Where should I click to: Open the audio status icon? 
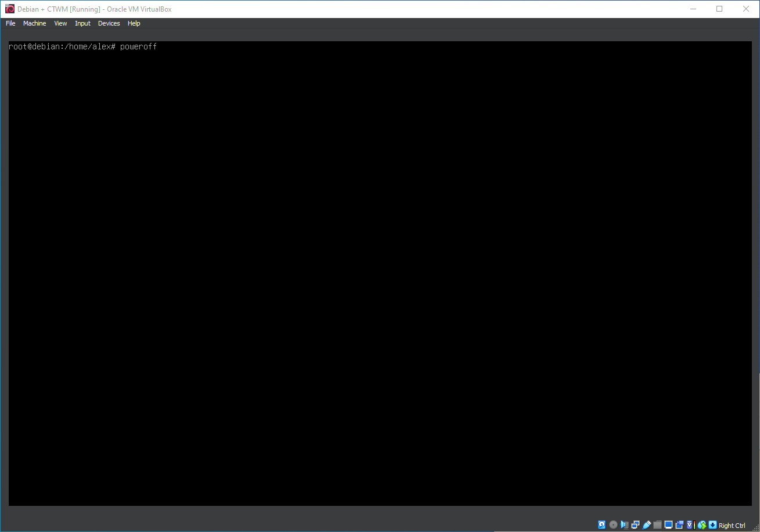click(x=624, y=525)
